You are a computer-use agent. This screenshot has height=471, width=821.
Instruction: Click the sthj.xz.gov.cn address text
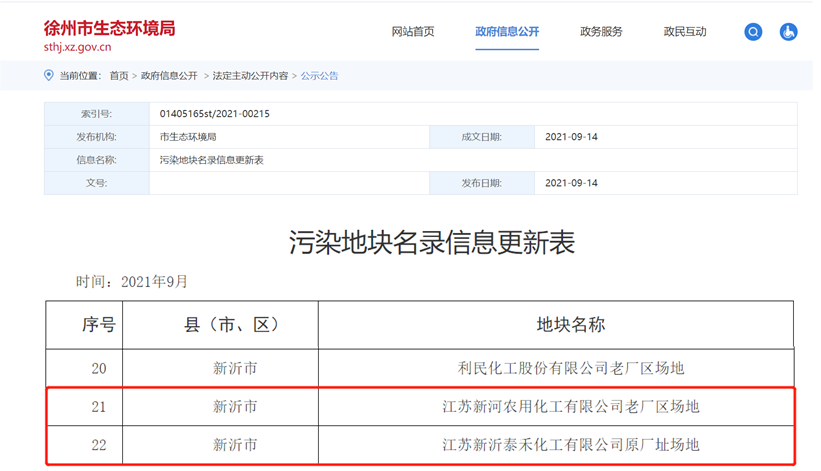[x=77, y=47]
